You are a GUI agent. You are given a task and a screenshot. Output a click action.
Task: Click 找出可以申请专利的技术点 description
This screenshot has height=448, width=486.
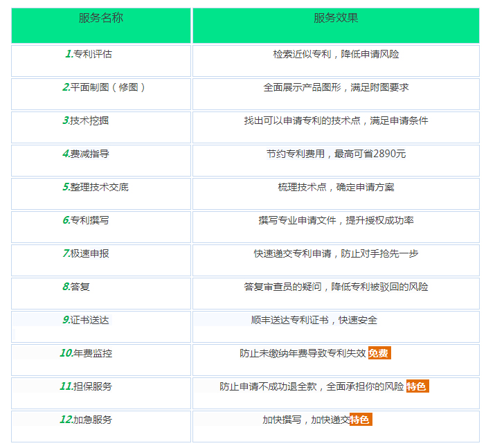[x=303, y=120]
